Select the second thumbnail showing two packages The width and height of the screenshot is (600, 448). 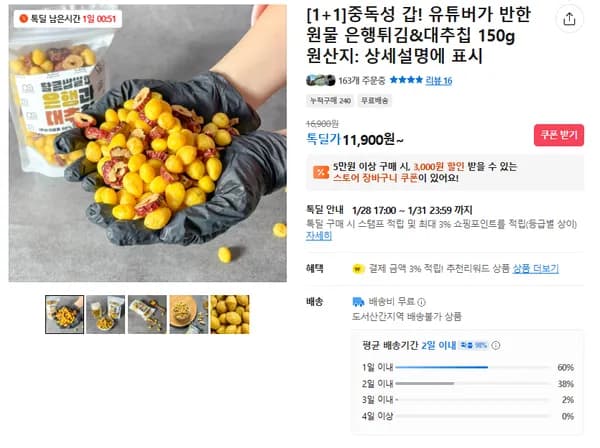point(106,314)
